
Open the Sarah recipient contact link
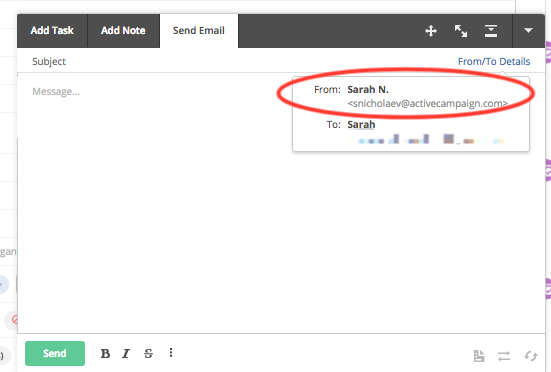[x=361, y=125]
